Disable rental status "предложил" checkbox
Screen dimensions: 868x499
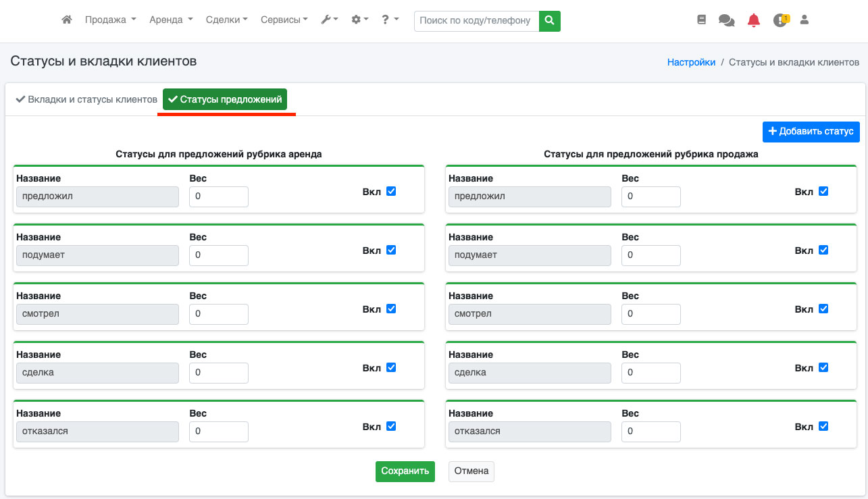pos(391,191)
